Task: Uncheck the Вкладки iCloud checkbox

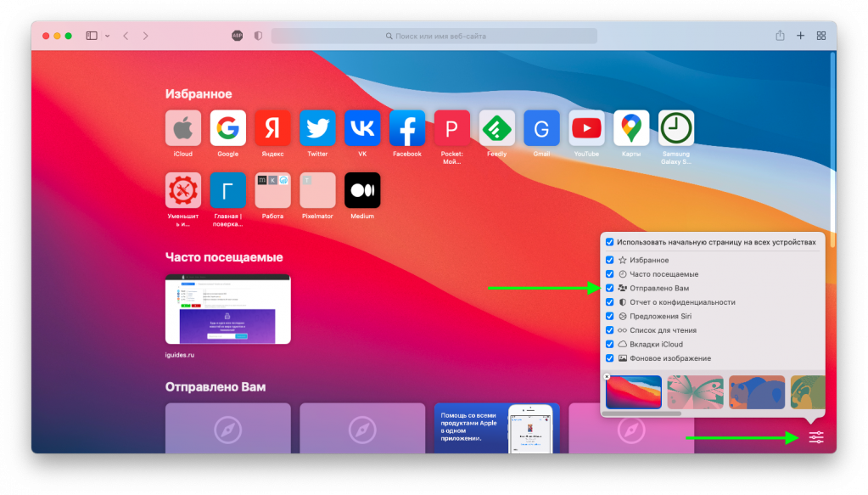Action: click(609, 344)
